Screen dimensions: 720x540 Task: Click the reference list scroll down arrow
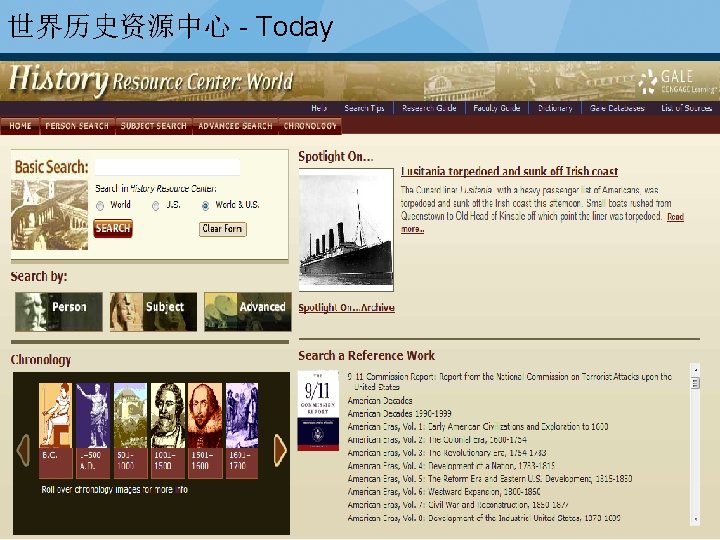click(x=696, y=519)
